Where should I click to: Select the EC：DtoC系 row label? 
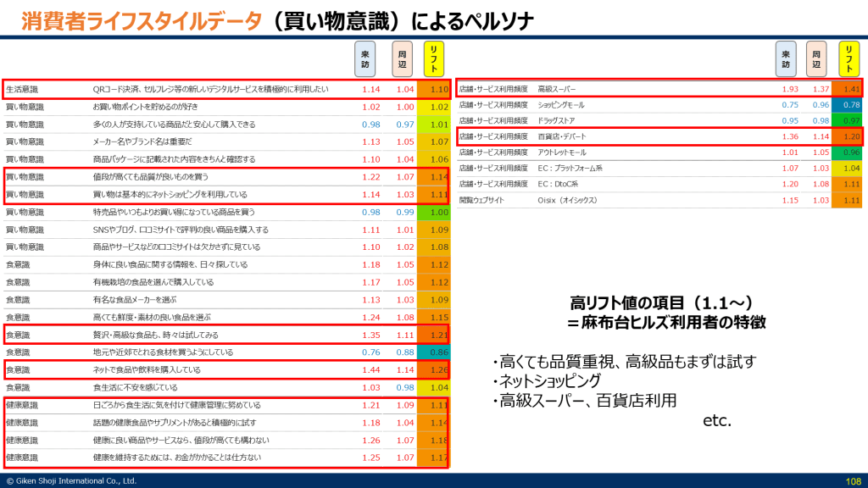[558, 184]
